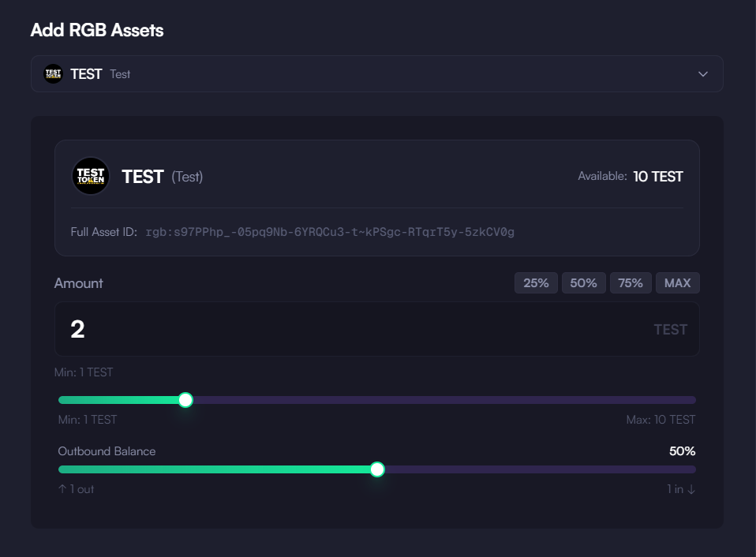Image resolution: width=756 pixels, height=557 pixels.
Task: Choose the 50% amount preset button
Action: click(x=583, y=282)
